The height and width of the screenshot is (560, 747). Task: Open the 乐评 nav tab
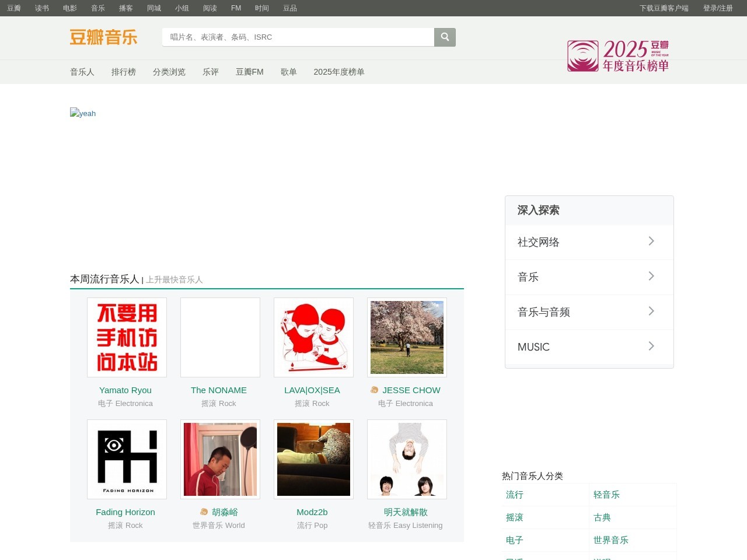pyautogui.click(x=211, y=72)
